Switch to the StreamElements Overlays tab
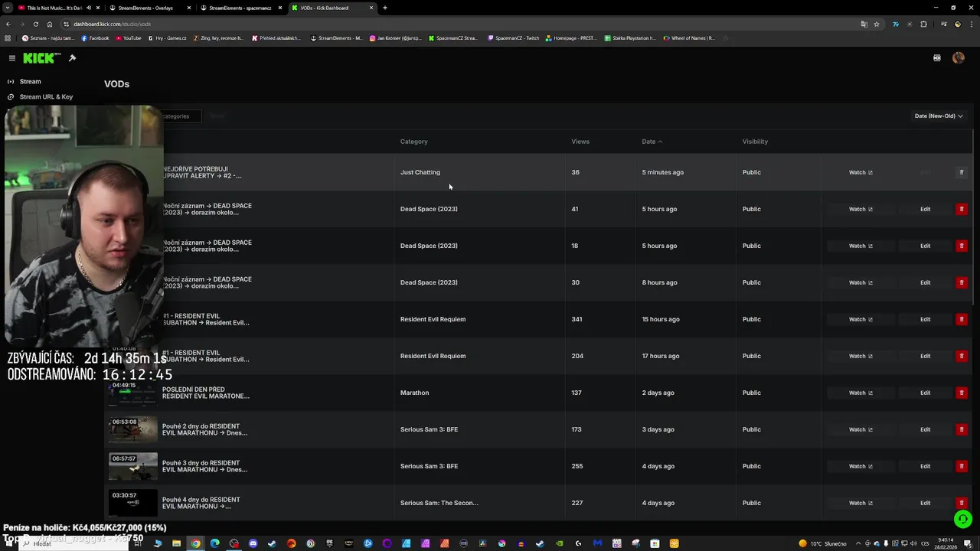This screenshot has width=980, height=551. pyautogui.click(x=149, y=8)
